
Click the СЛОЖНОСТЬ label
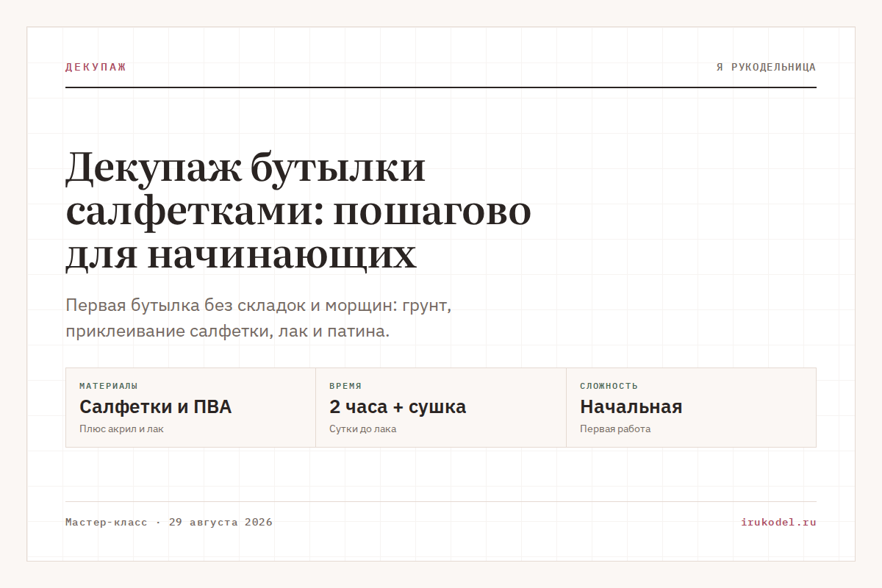coord(609,386)
